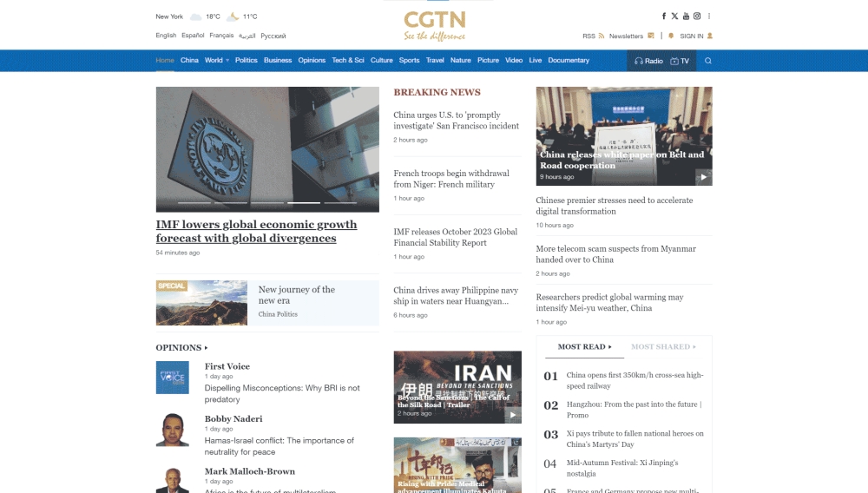Screen dimensions: 868x493
Task: Switch language to Français
Action: 221,36
